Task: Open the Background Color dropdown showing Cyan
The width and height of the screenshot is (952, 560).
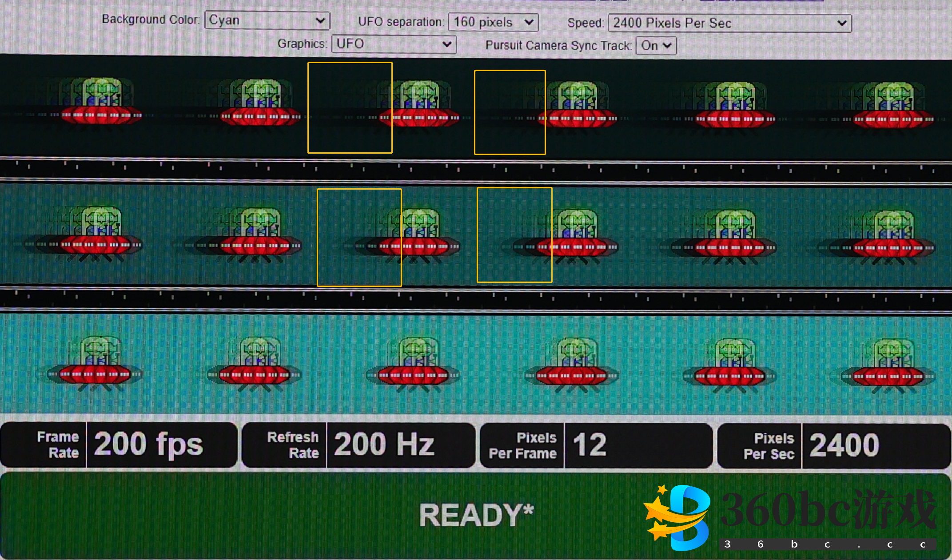Action: (267, 20)
